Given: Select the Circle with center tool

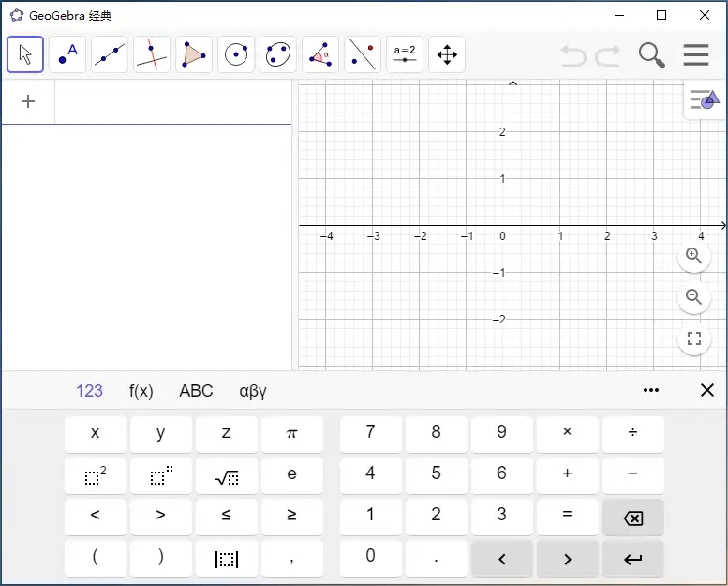Looking at the screenshot, I should (x=236, y=54).
